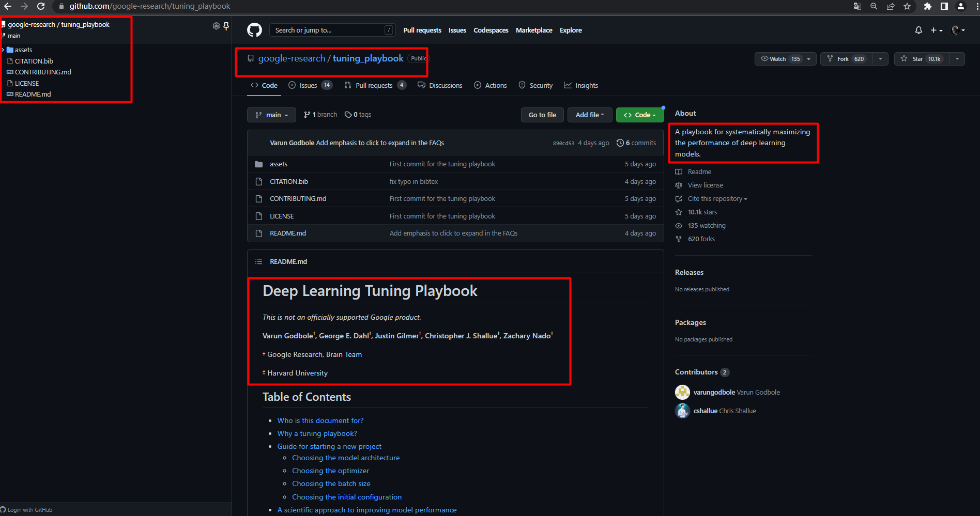Screen dimensions: 980x516
Task: Switch to the Security tab
Action: [x=535, y=85]
